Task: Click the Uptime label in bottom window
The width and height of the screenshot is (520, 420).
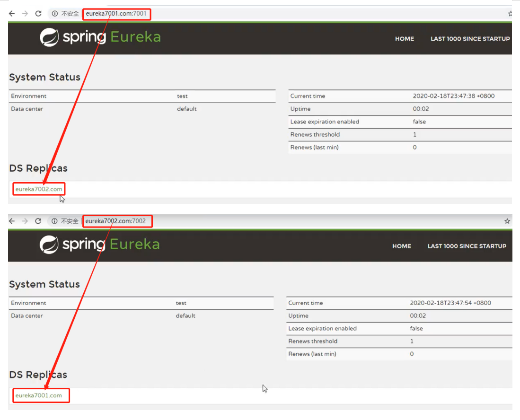Action: point(298,316)
